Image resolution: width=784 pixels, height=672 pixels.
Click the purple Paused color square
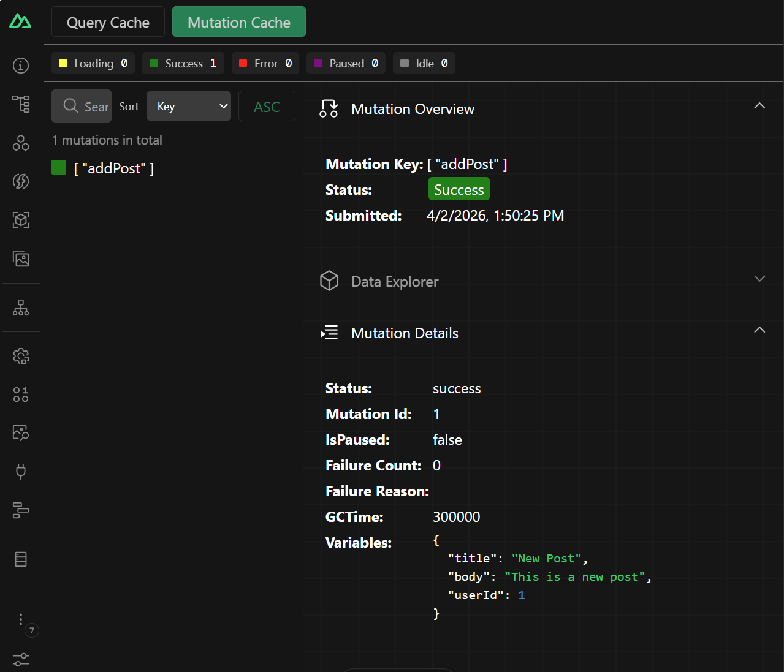click(x=318, y=63)
